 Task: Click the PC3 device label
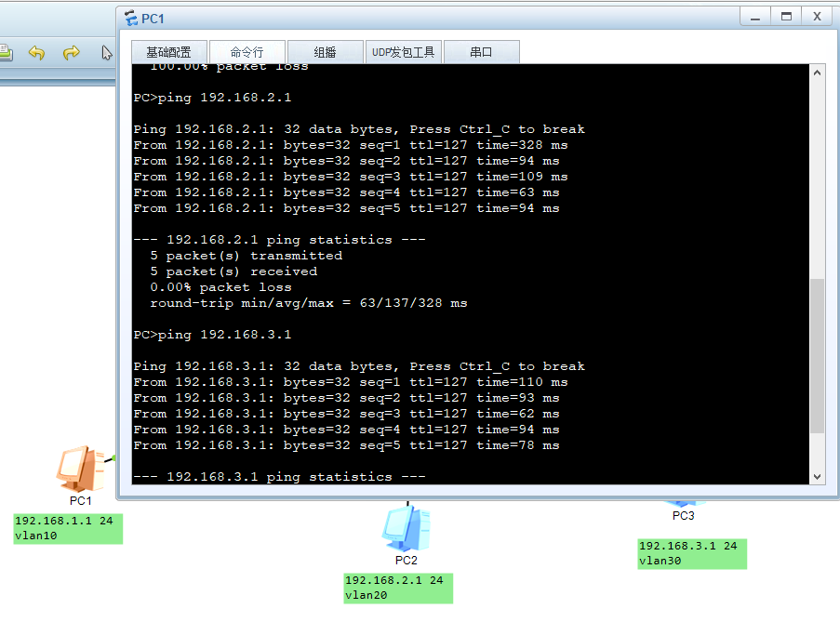point(684,515)
